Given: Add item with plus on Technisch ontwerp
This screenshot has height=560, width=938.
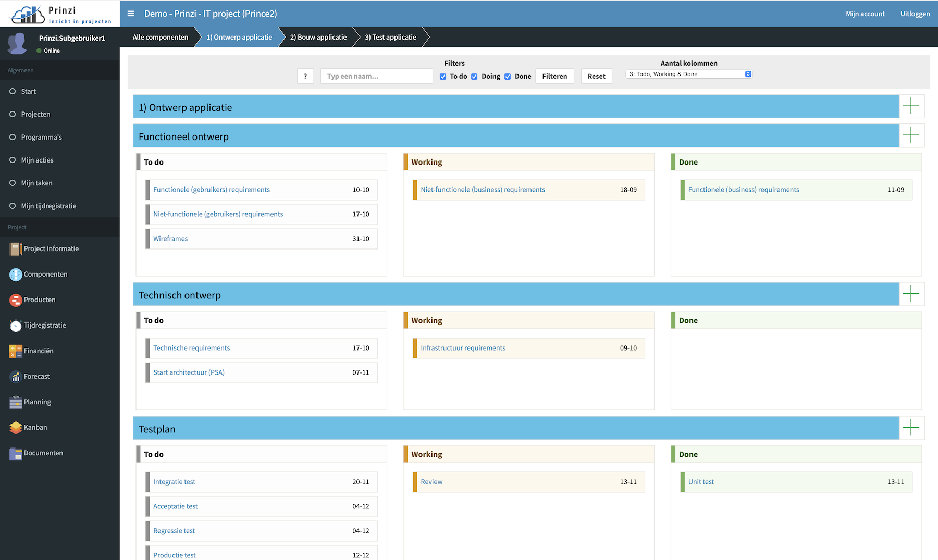Looking at the screenshot, I should [x=911, y=294].
